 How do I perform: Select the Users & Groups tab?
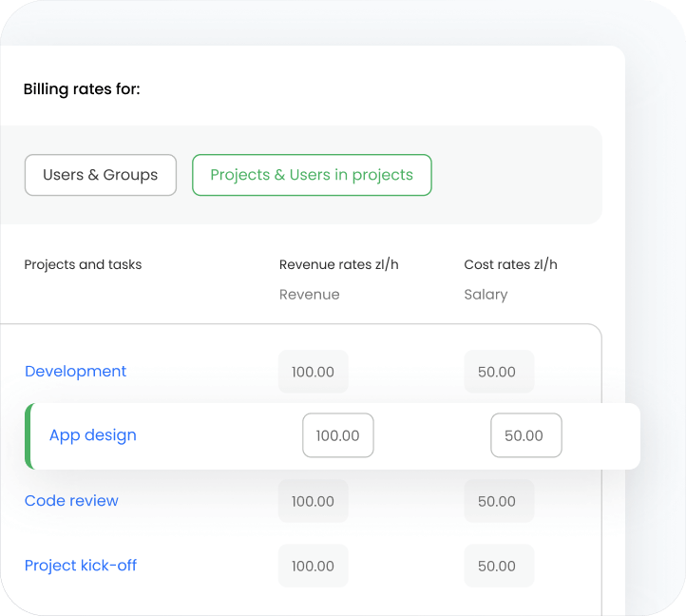pos(101,175)
